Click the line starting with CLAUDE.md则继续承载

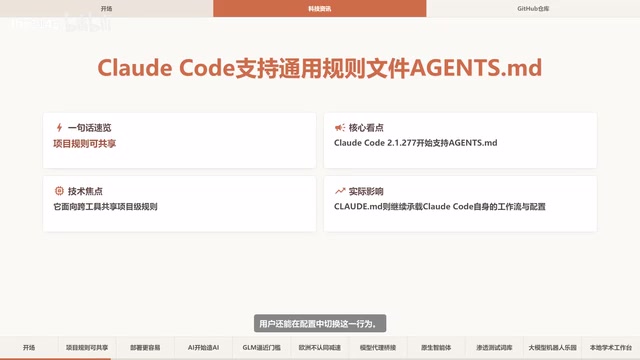pos(440,207)
